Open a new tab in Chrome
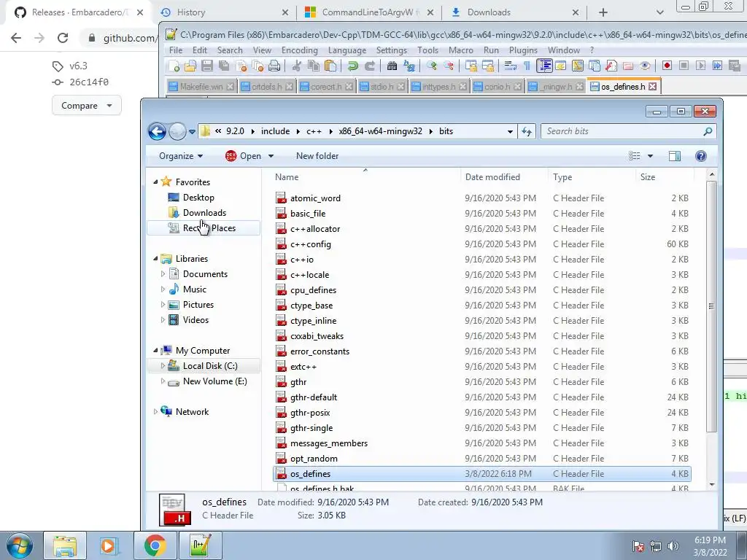Screen dimensions: 747x560 (x=603, y=12)
